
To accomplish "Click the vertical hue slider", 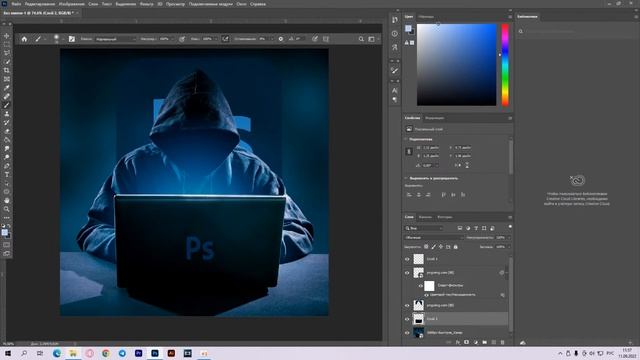I will (x=505, y=64).
